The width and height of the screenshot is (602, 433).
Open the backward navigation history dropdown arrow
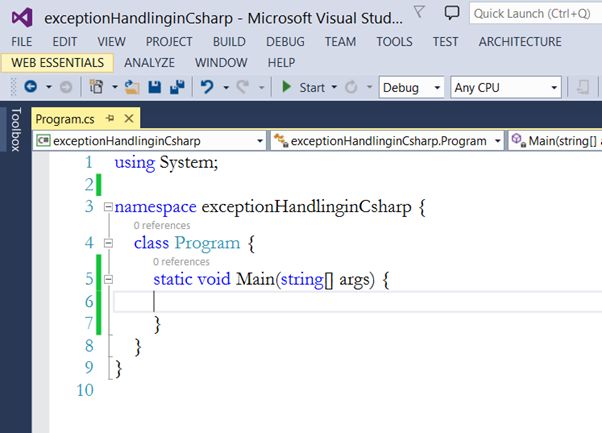click(49, 87)
